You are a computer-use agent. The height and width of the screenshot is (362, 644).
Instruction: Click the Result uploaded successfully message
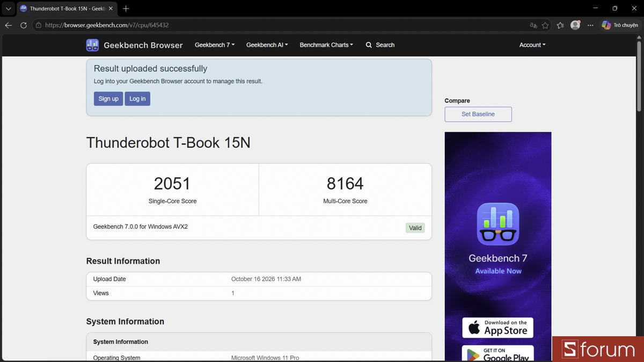150,69
